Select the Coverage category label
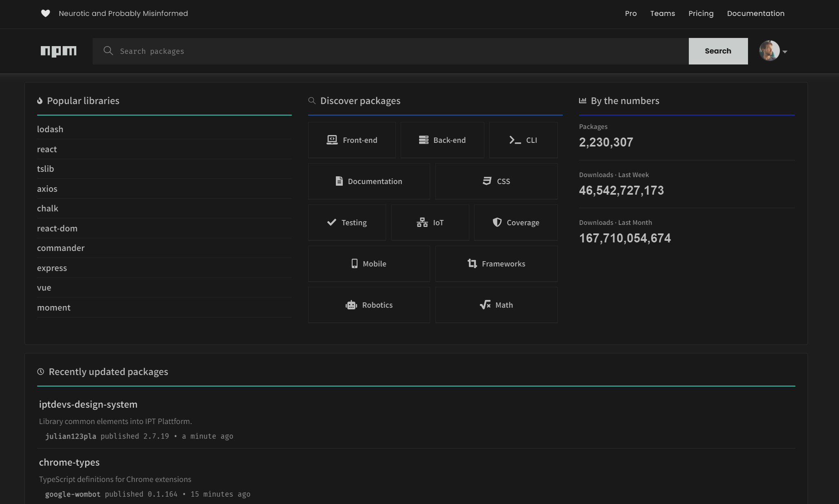Screen dimensions: 839x504 (x=523, y=222)
